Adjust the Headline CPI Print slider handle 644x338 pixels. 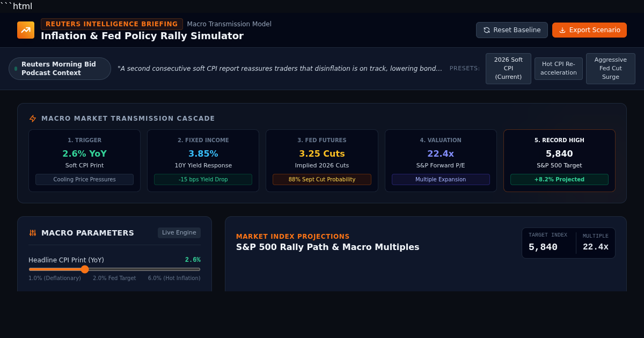pyautogui.click(x=85, y=269)
